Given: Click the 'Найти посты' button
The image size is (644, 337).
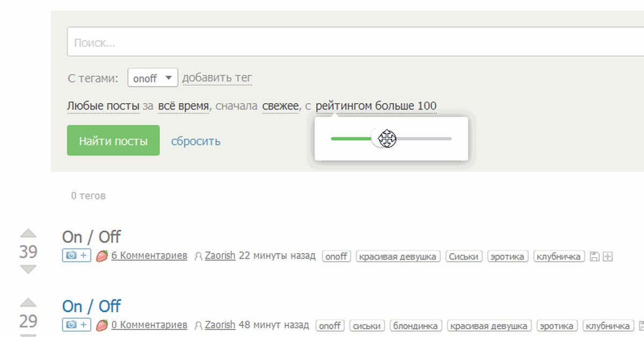Looking at the screenshot, I should pyautogui.click(x=113, y=141).
